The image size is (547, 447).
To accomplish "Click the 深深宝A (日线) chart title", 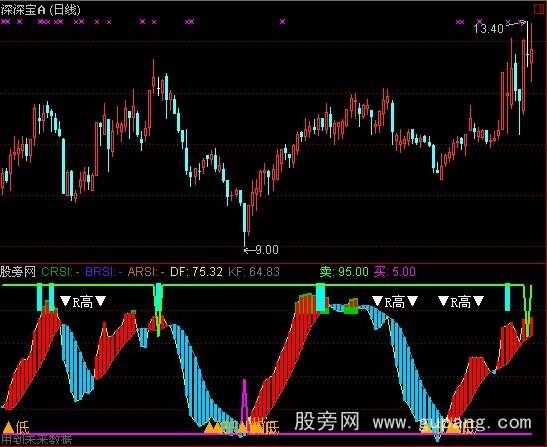I will point(41,9).
